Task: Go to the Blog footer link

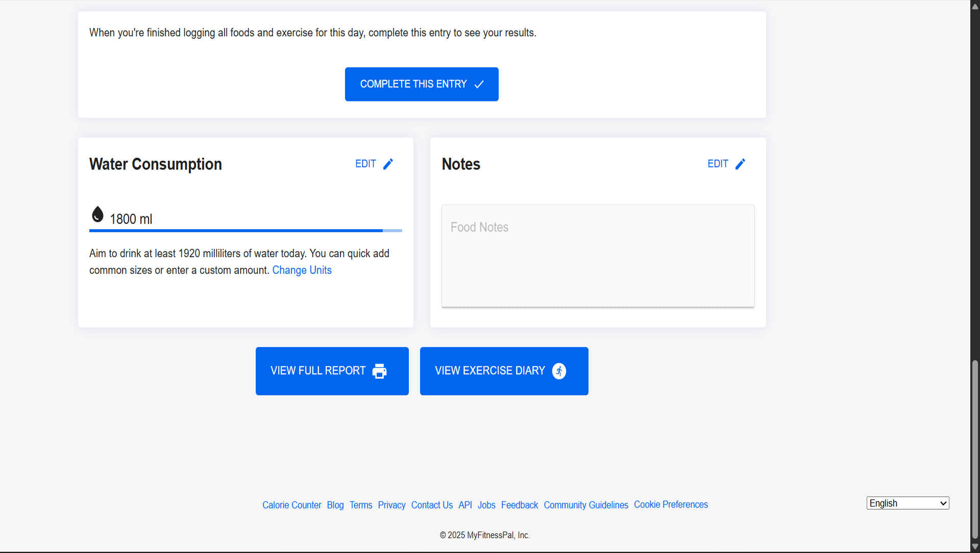Action: coord(335,505)
